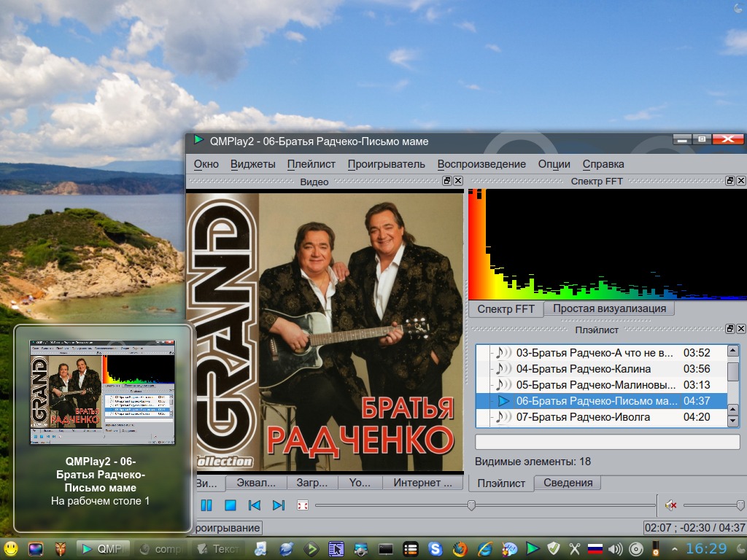Switch to the Загр... tab
Image resolution: width=747 pixels, height=560 pixels.
click(x=312, y=483)
